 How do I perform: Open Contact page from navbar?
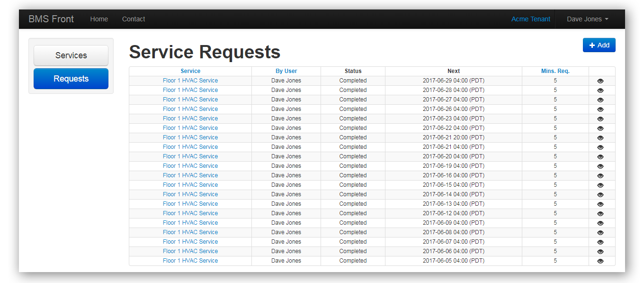[134, 19]
